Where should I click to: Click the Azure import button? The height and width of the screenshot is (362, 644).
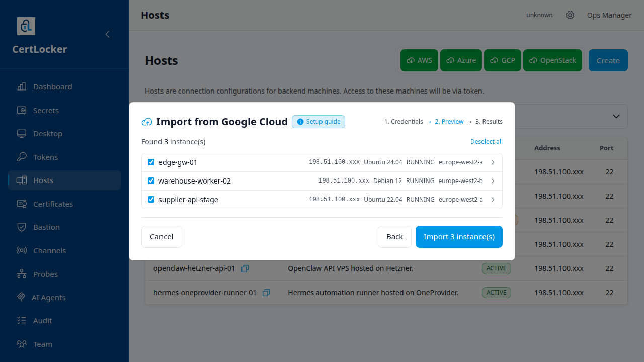click(461, 60)
